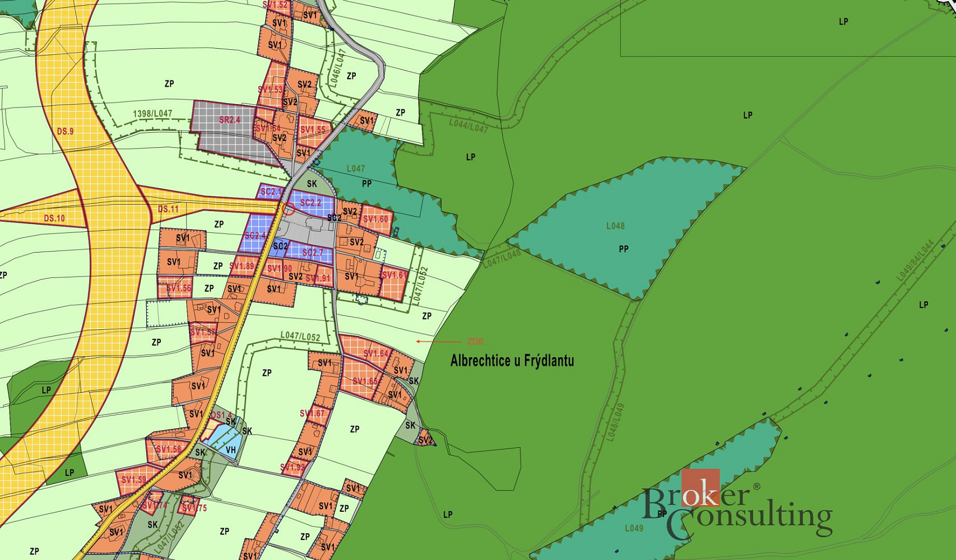The image size is (956, 560).
Task: Click the L049/84/L044 corridor label
Action: 916,260
